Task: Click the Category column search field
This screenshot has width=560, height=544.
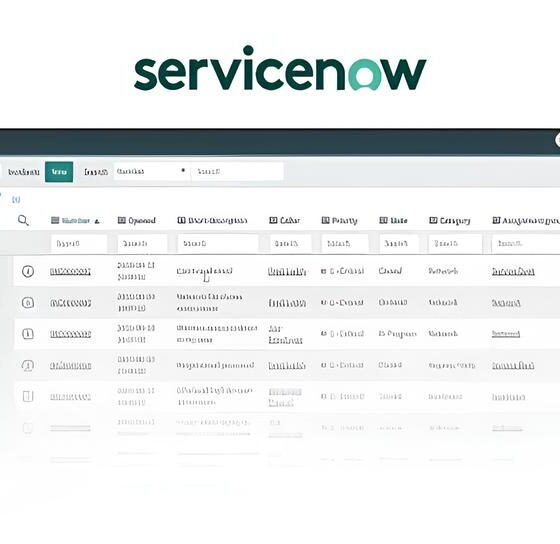Action: [455, 244]
